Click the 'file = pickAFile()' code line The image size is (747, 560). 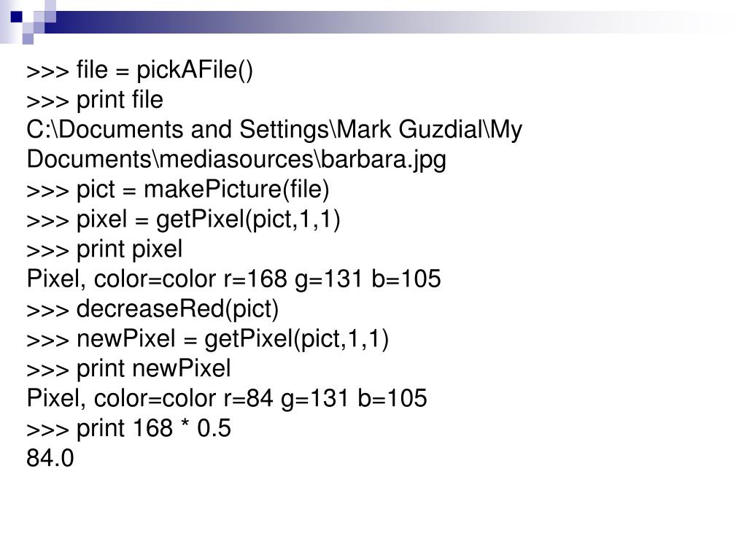tap(164, 70)
